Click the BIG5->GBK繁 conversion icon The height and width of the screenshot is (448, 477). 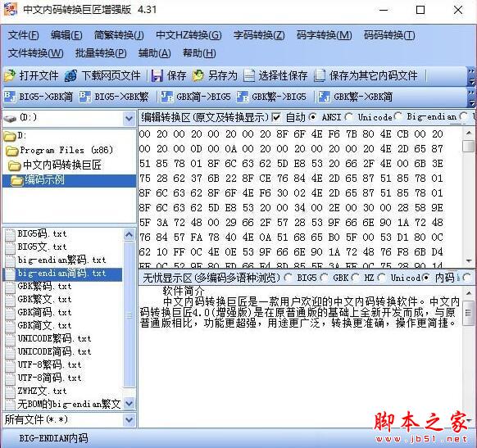click(85, 97)
